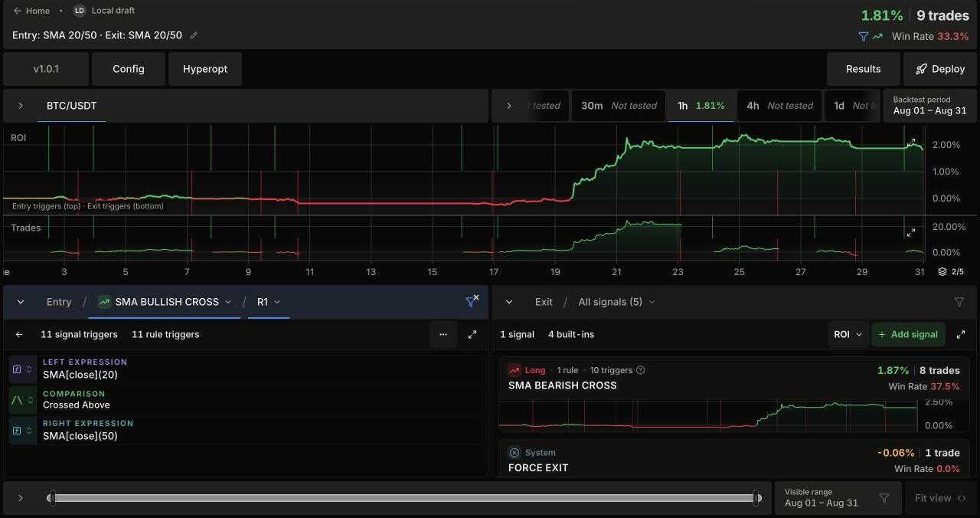Image resolution: width=980 pixels, height=518 pixels.
Task: Click the LD local draft avatar badge
Action: (x=80, y=11)
